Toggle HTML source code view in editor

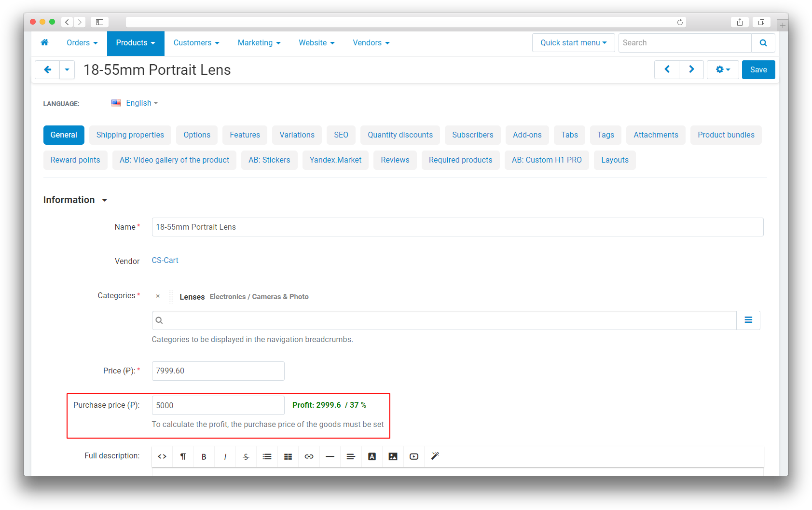(x=162, y=456)
